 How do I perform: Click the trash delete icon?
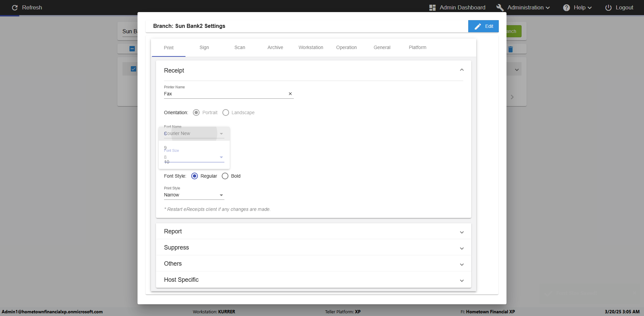point(511,49)
